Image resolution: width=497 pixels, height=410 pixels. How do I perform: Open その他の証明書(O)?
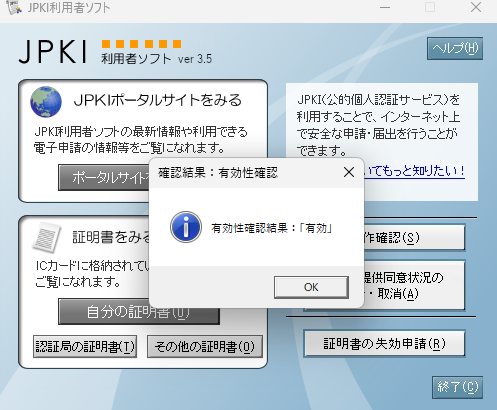tap(205, 347)
